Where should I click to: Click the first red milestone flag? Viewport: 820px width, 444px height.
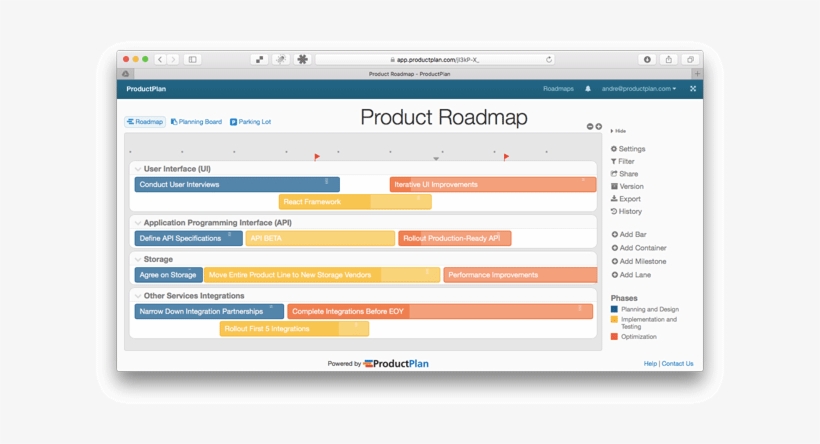[x=317, y=157]
